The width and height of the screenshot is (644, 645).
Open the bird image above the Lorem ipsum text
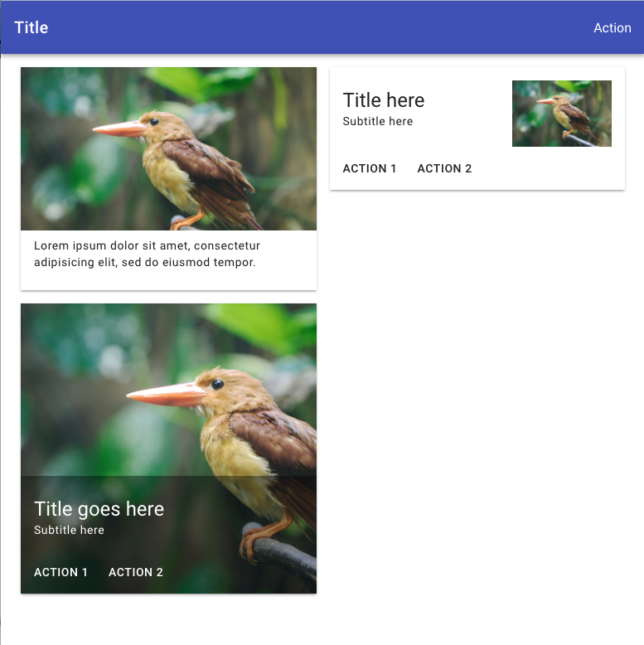point(168,148)
